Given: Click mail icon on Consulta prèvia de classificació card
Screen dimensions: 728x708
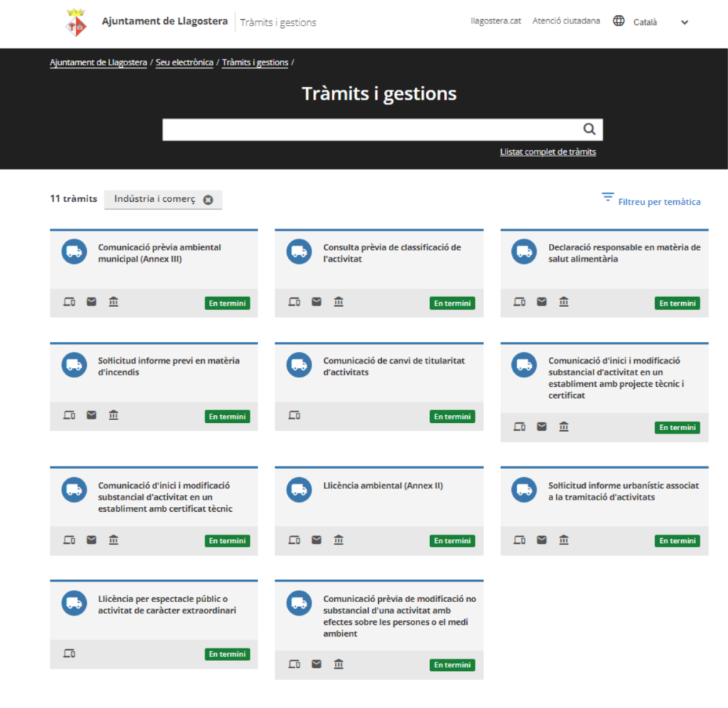Looking at the screenshot, I should pyautogui.click(x=316, y=302).
